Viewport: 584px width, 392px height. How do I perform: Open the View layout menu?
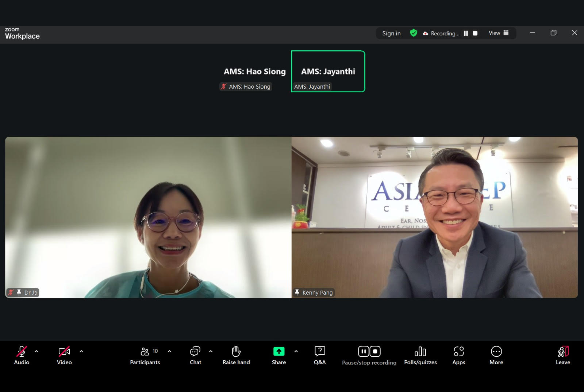(499, 33)
